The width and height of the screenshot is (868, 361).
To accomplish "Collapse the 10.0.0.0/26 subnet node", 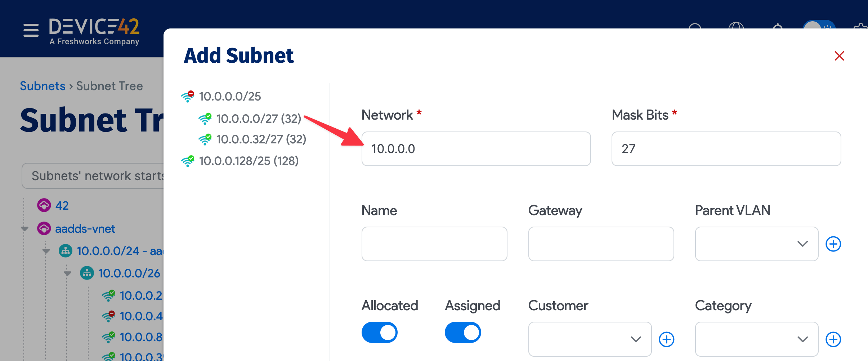I will [x=67, y=273].
